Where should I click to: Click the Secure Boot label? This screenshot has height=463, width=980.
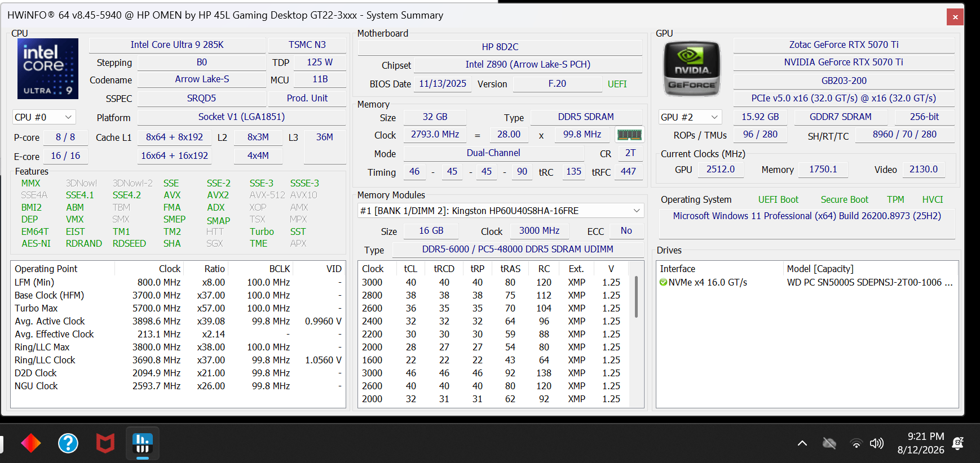[x=844, y=199]
